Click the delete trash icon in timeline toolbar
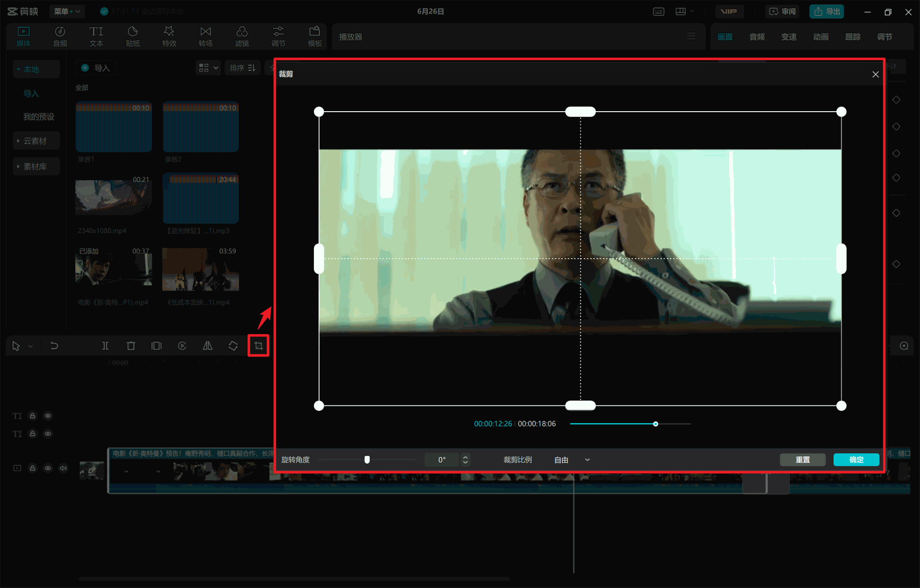The width and height of the screenshot is (920, 588). click(131, 346)
